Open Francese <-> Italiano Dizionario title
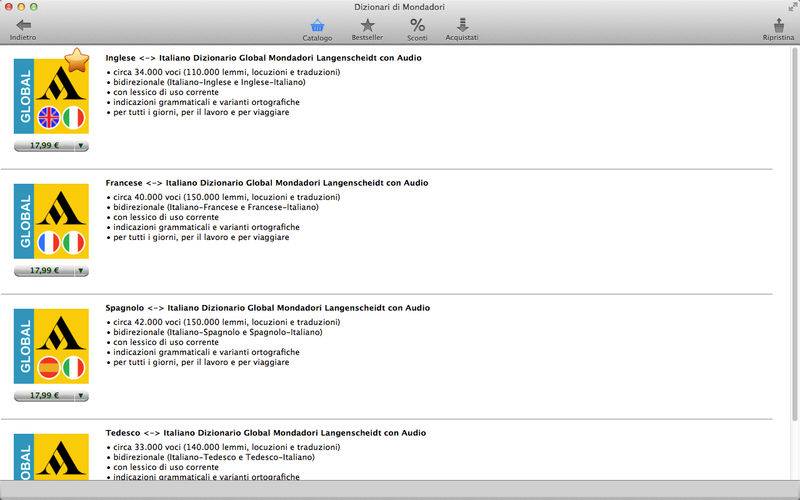 pos(267,183)
